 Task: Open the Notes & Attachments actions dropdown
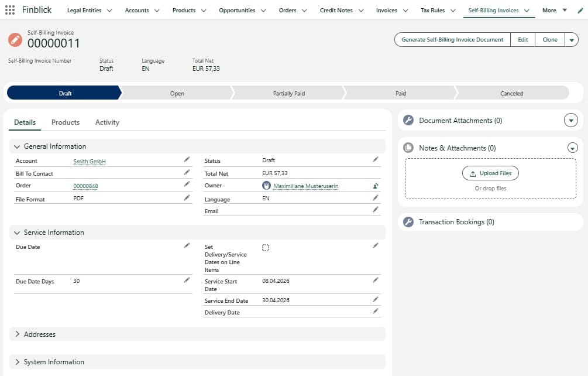point(572,148)
